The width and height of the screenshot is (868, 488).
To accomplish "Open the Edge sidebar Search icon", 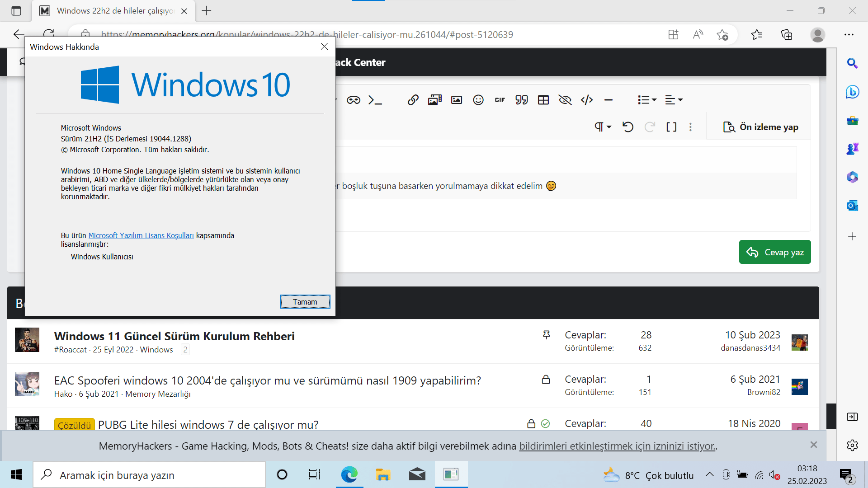I will tap(852, 63).
